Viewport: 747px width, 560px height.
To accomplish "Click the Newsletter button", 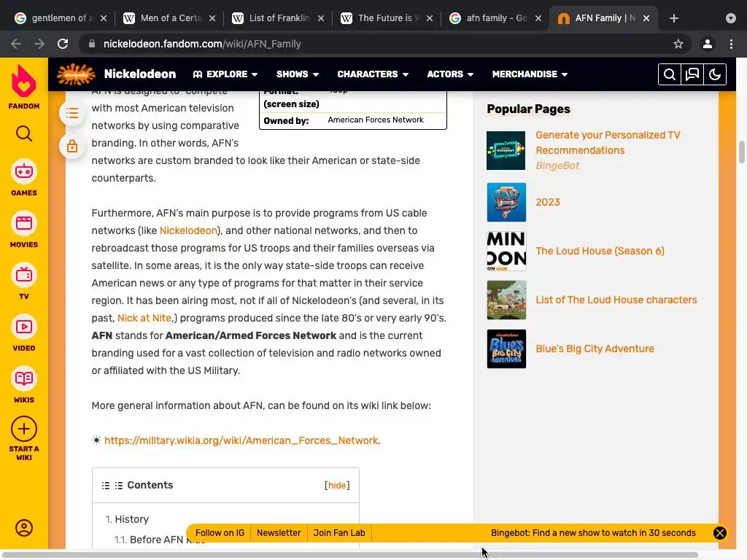I will tap(279, 533).
